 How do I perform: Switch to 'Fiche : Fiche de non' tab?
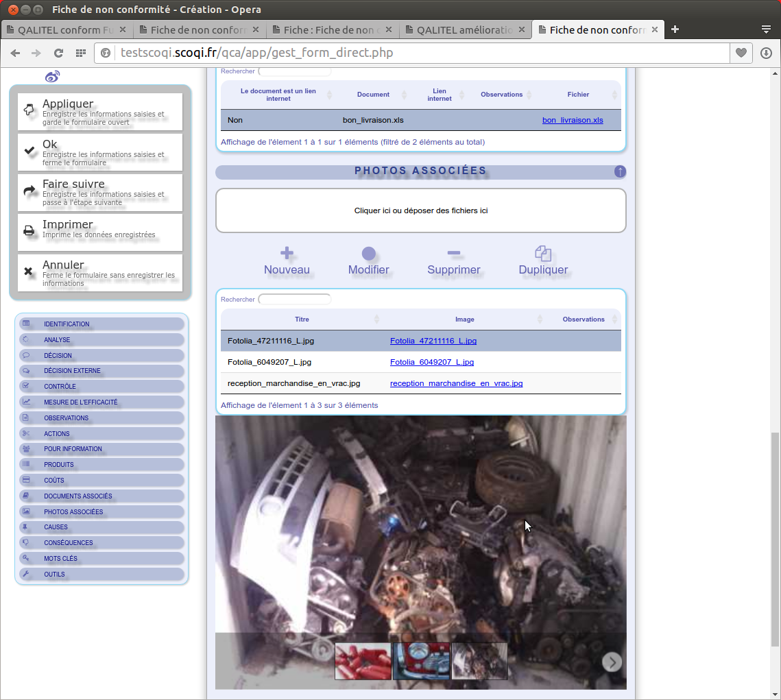(x=332, y=30)
